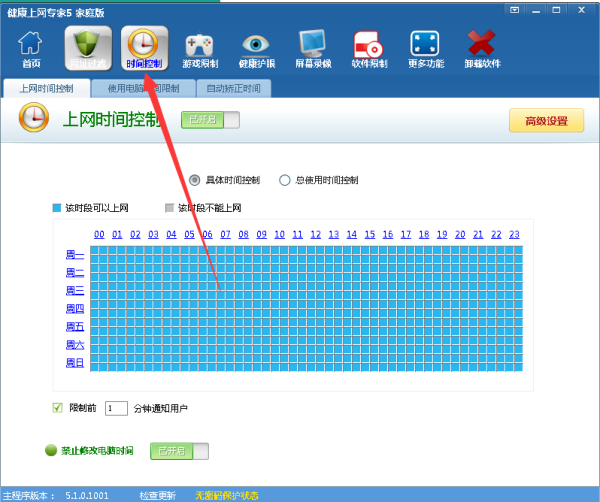Select 具体时间控制 radio button
Screen dimensions: 600x502
pyautogui.click(x=195, y=180)
